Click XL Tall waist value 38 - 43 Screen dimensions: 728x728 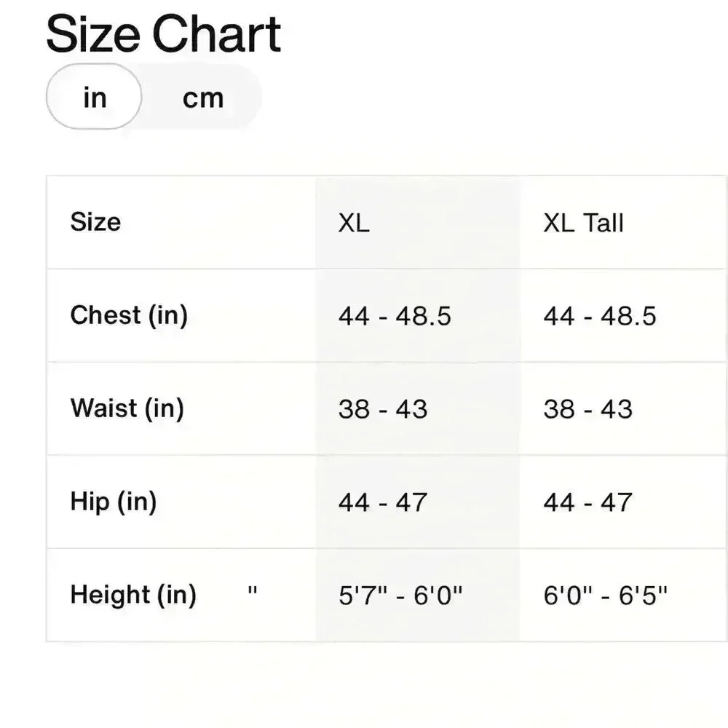pos(587,409)
